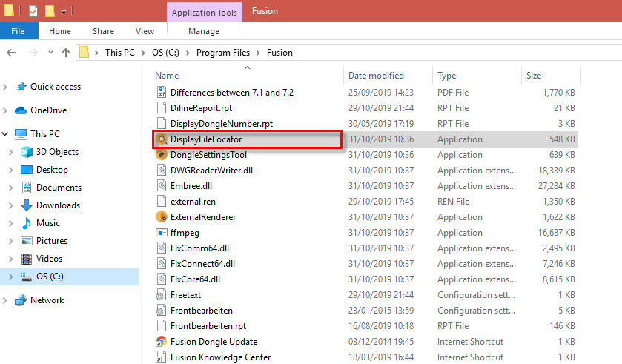Image resolution: width=622 pixels, height=364 pixels.
Task: Select the DongleSettingsTool file name
Action: (208, 155)
